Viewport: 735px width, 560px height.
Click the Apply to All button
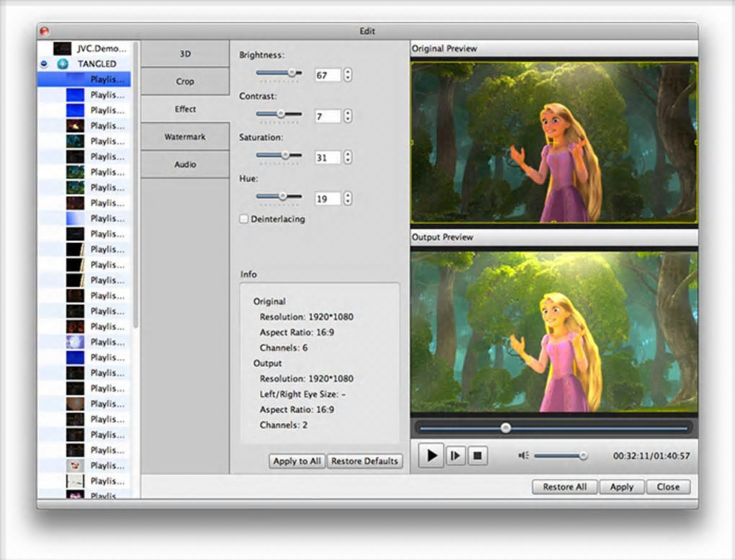[x=297, y=461]
